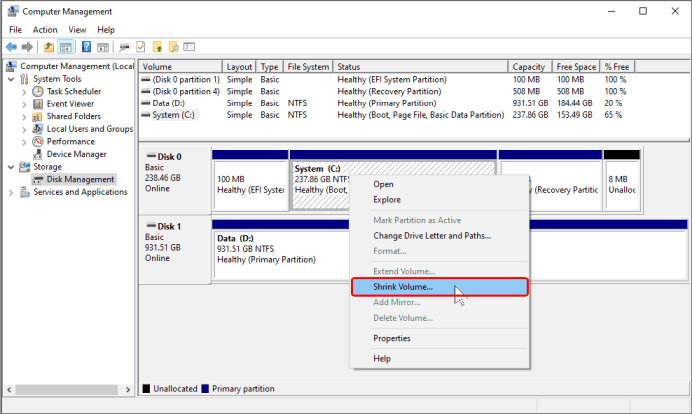Viewport: 692px width, 414px height.
Task: Click the System Tools icon
Action: pyautogui.click(x=24, y=79)
